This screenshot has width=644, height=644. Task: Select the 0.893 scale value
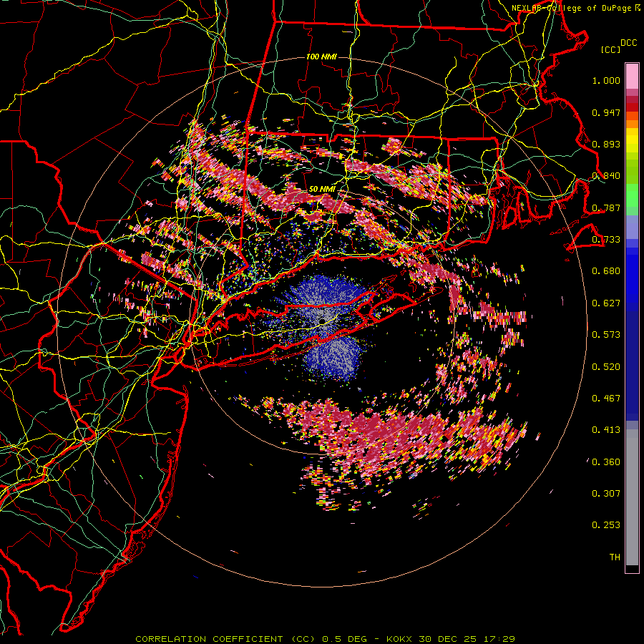(x=606, y=144)
